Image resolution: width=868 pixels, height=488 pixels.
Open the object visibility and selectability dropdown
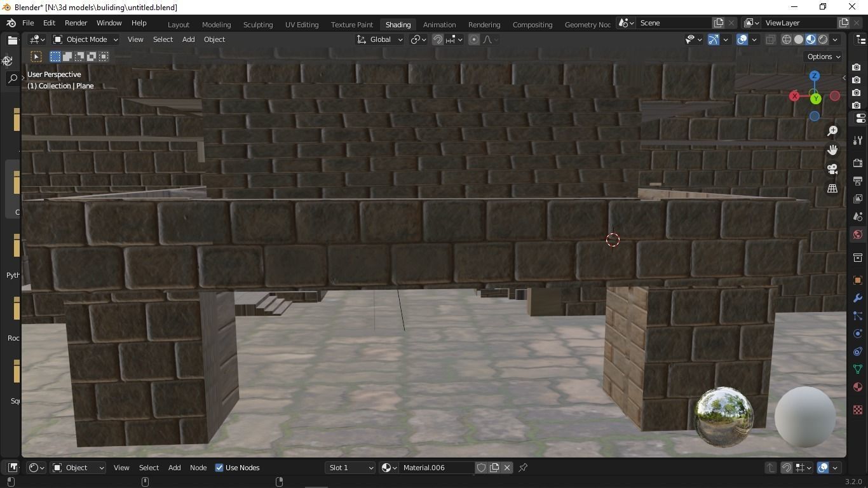pos(693,39)
